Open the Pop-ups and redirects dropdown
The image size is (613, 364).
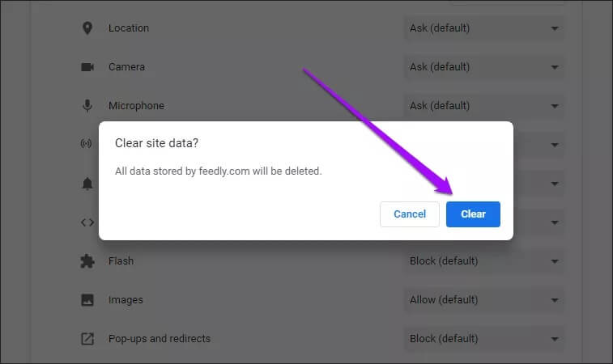point(483,339)
